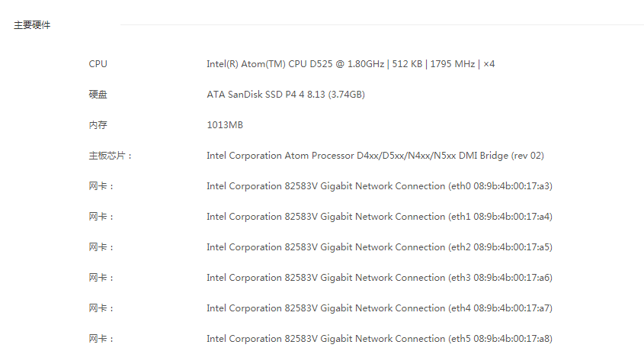Viewport: 644px width, 364px height.
Task: Click the Intel Atom D525 CPU details text
Action: (351, 64)
